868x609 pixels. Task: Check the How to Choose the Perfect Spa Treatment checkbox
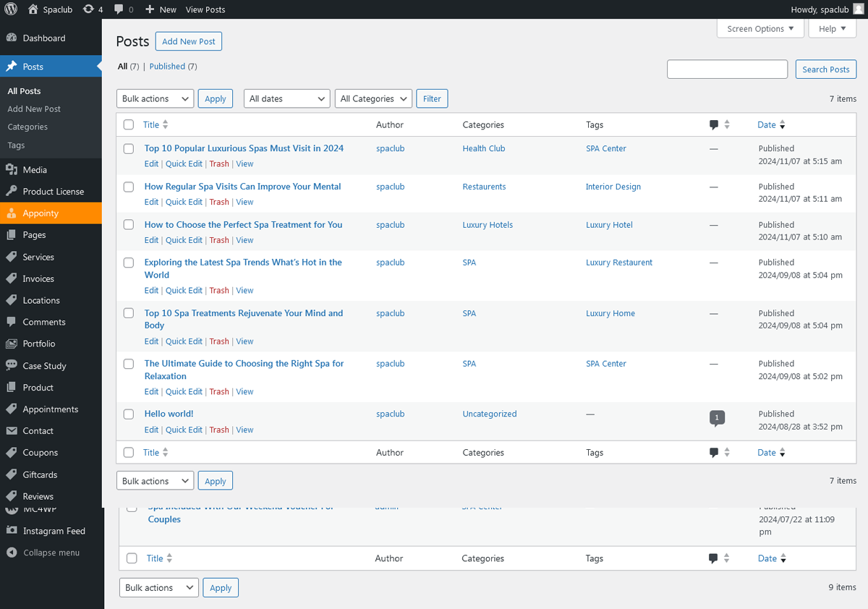[x=129, y=225]
